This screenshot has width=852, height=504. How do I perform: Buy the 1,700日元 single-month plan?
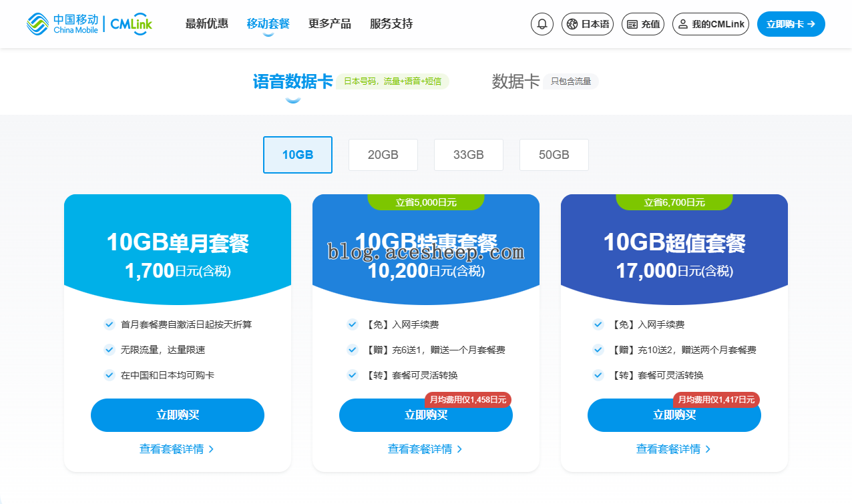pyautogui.click(x=177, y=415)
